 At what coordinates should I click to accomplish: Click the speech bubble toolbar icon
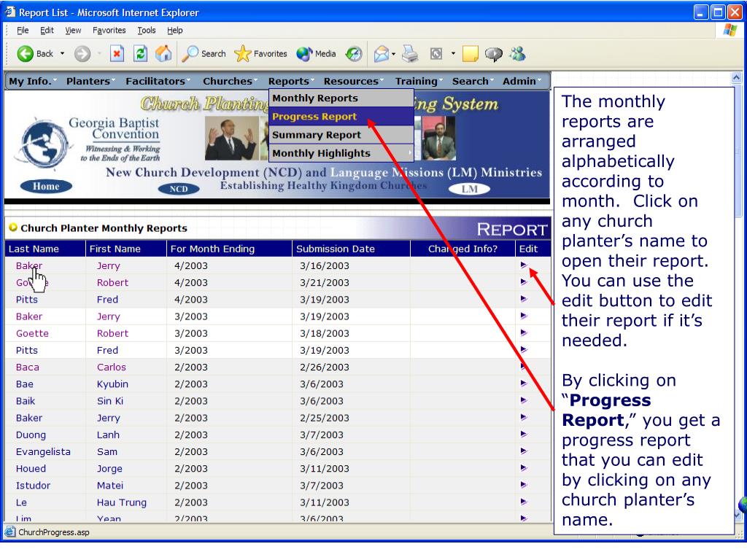click(494, 54)
